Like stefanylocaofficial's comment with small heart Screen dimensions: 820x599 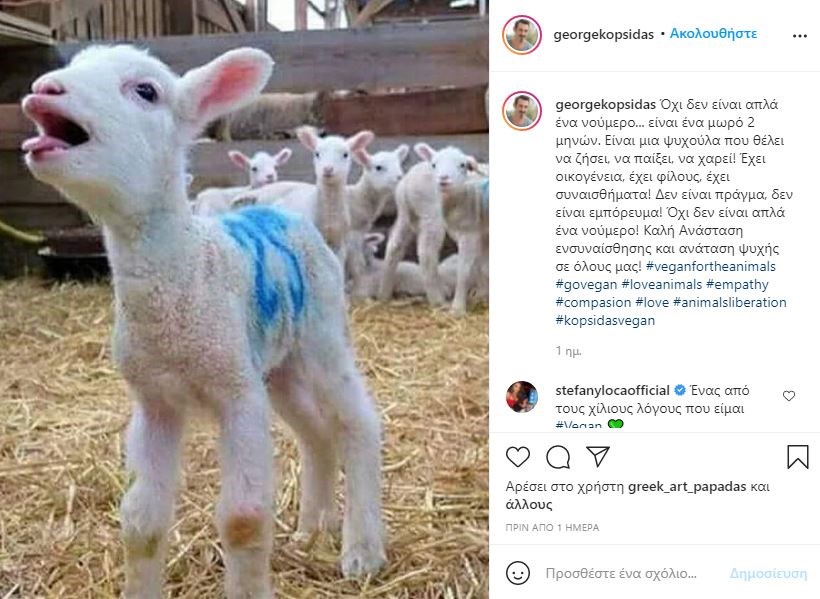pyautogui.click(x=789, y=396)
